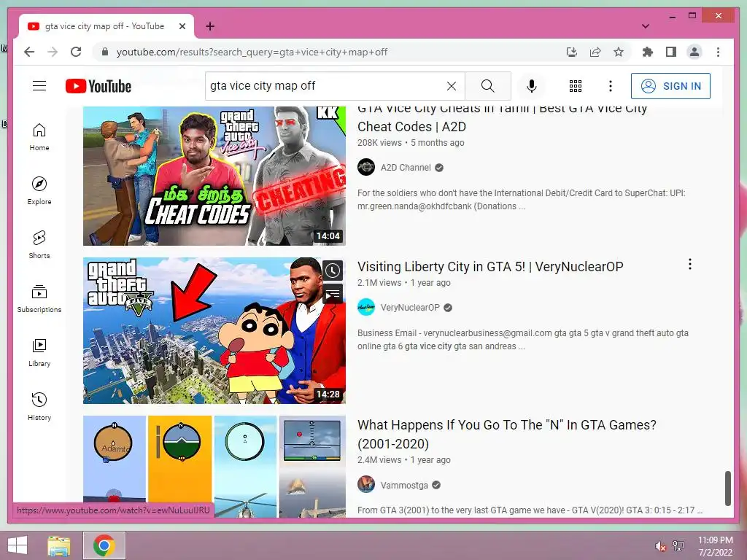Click the "2.1M views" text

(x=379, y=283)
